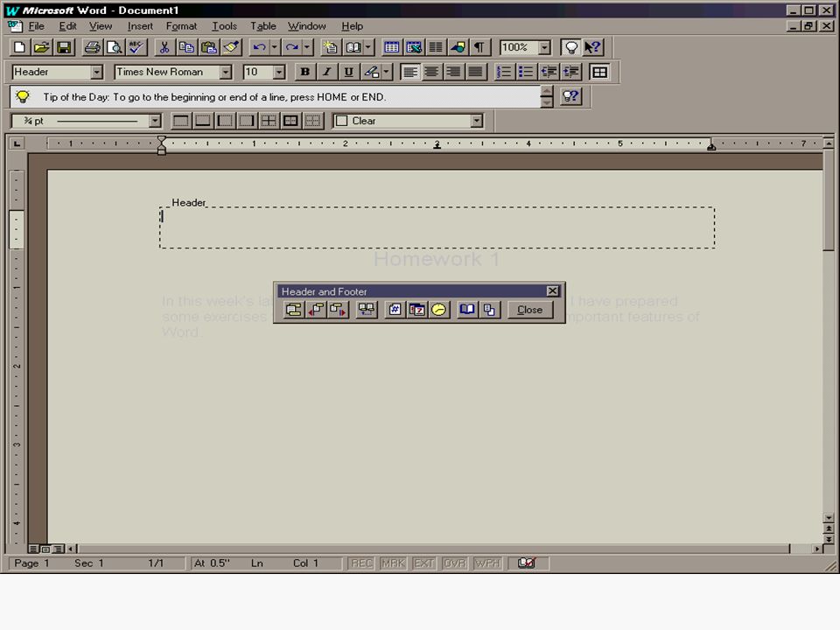Create a new blank document
This screenshot has width=840, height=630.
[19, 47]
